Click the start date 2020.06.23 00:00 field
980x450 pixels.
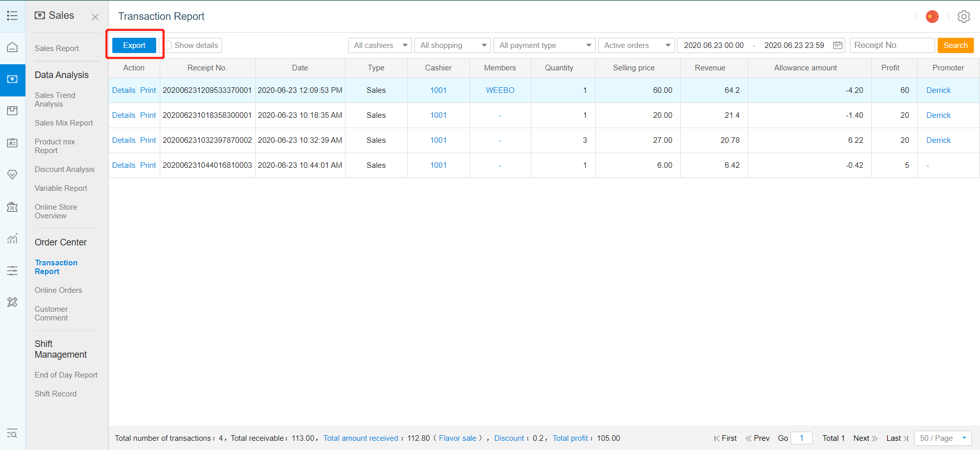(x=714, y=45)
